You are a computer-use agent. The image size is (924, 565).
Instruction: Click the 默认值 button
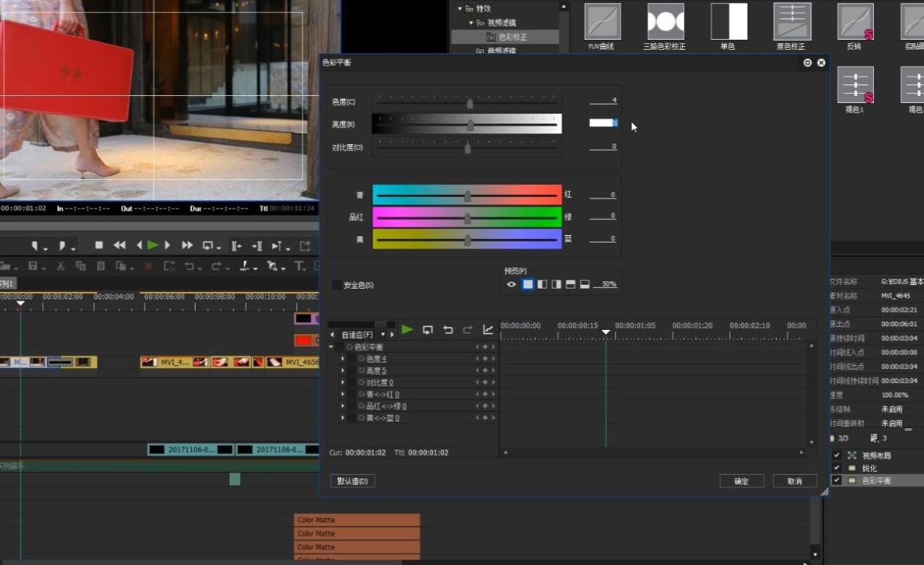pyautogui.click(x=352, y=481)
